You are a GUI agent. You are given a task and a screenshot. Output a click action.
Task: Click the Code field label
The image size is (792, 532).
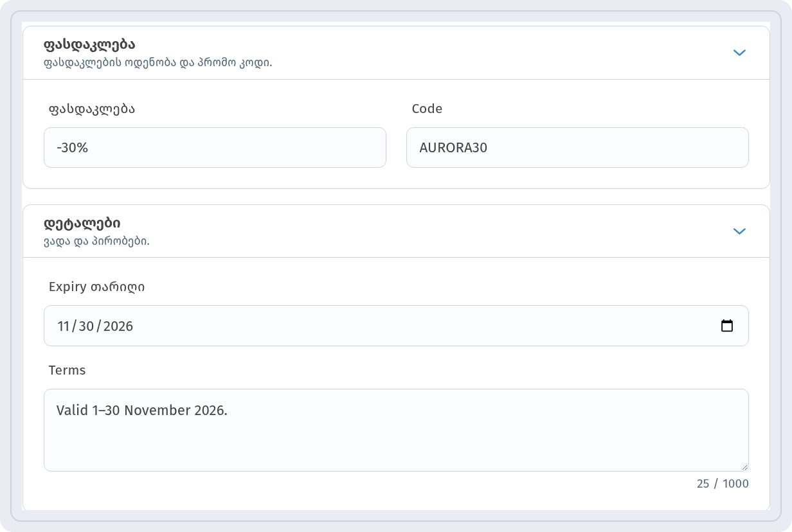pos(427,109)
